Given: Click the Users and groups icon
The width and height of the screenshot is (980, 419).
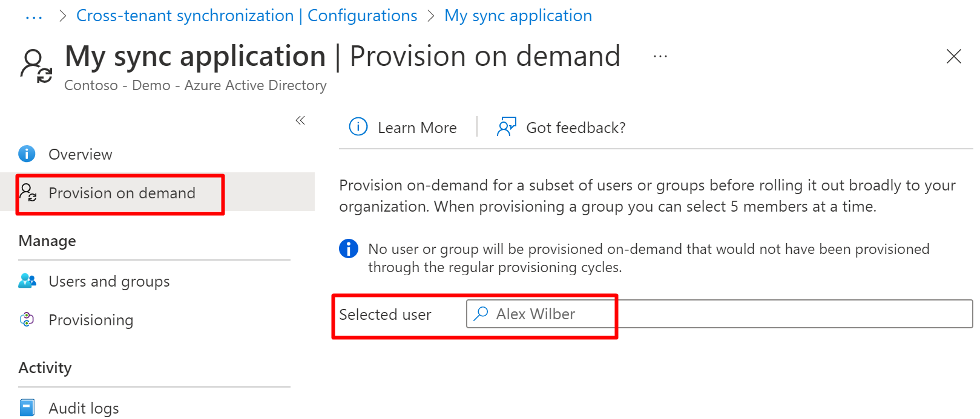Looking at the screenshot, I should tap(27, 281).
